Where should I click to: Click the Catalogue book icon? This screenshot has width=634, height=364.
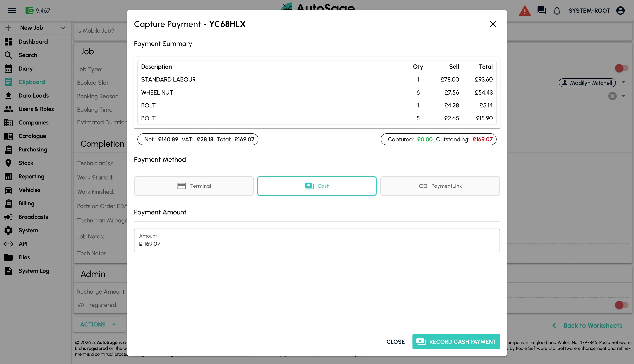pos(8,136)
